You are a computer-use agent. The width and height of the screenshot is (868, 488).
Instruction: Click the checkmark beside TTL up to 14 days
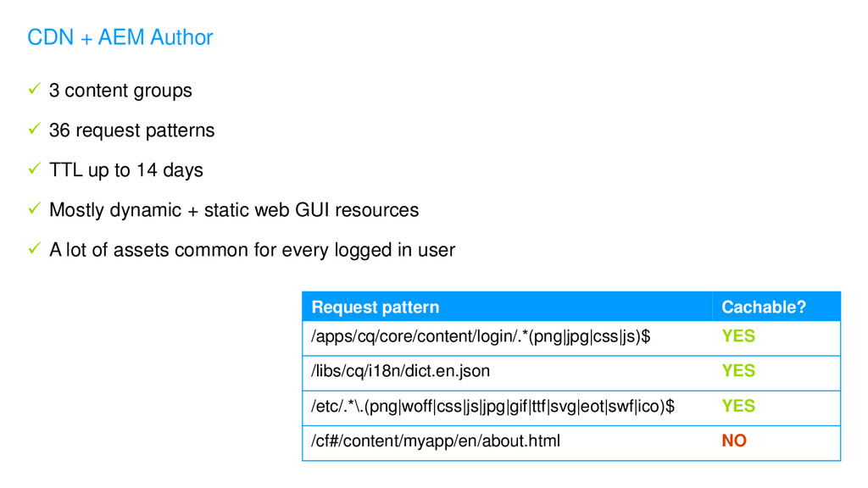coord(34,169)
